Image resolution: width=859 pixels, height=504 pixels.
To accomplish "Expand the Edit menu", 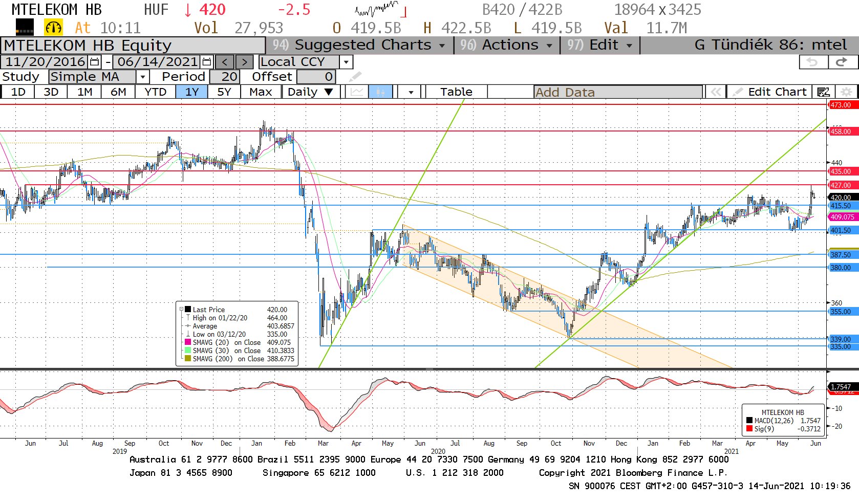I will (600, 45).
